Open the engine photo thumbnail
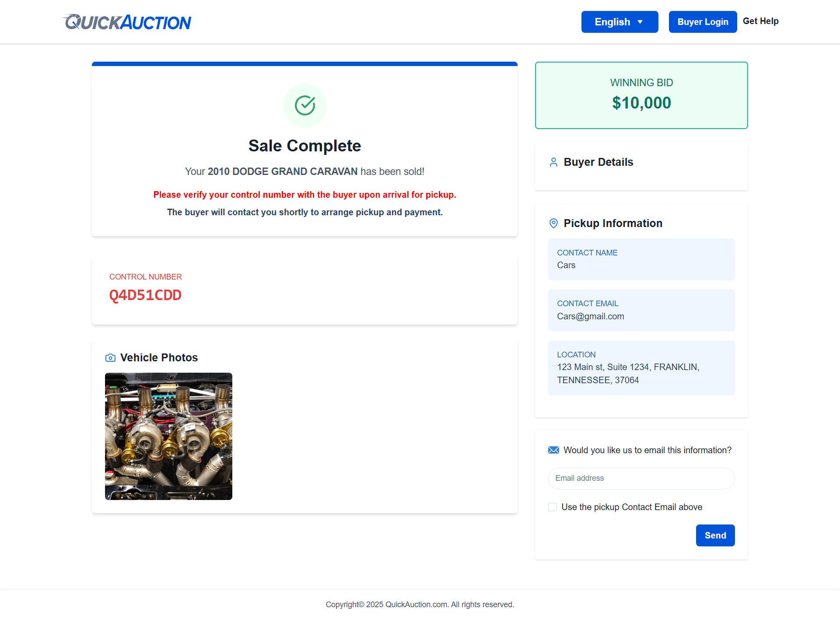 pos(168,436)
